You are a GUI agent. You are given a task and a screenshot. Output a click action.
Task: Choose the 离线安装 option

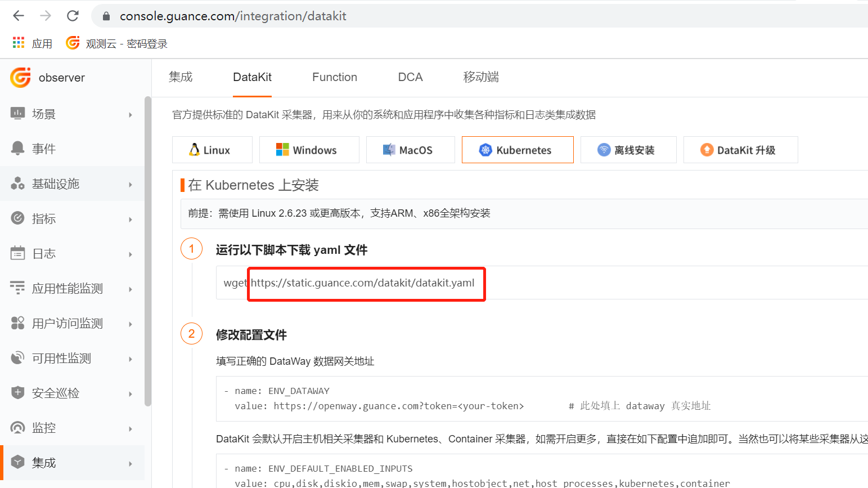628,150
